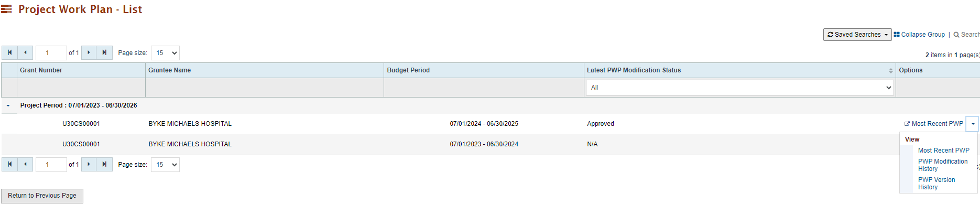The image size is (980, 204).
Task: Choose Most Recent PWP in View menu
Action: coord(943,151)
